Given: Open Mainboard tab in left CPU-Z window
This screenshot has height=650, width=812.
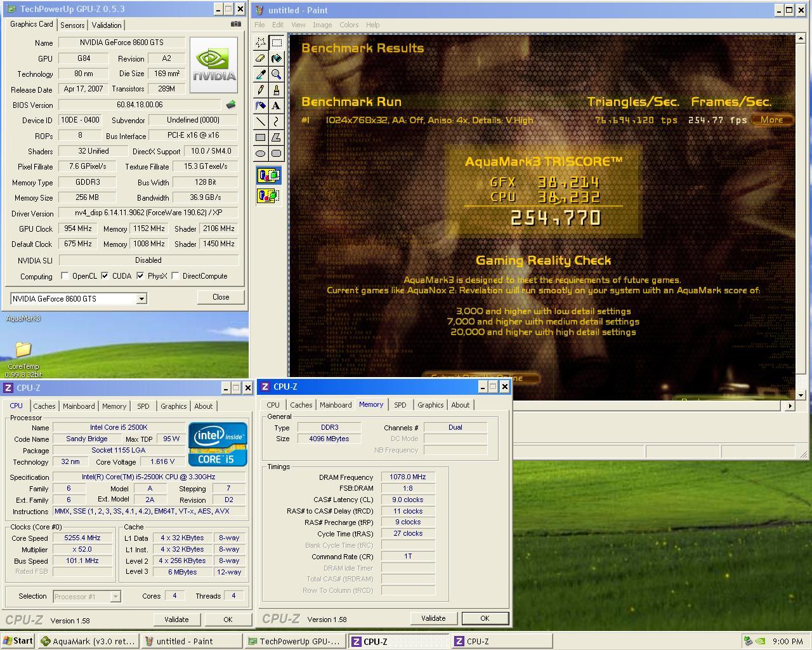Looking at the screenshot, I should point(79,406).
